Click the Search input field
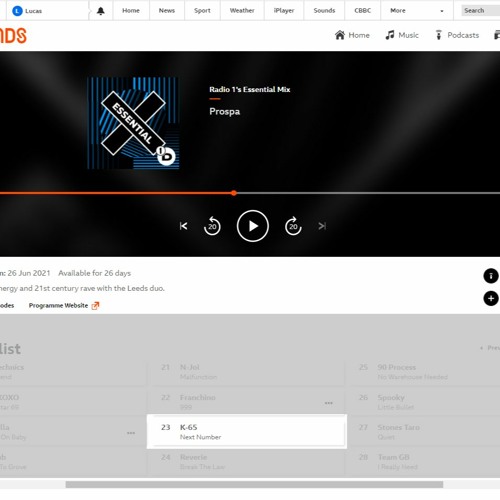 coord(480,11)
